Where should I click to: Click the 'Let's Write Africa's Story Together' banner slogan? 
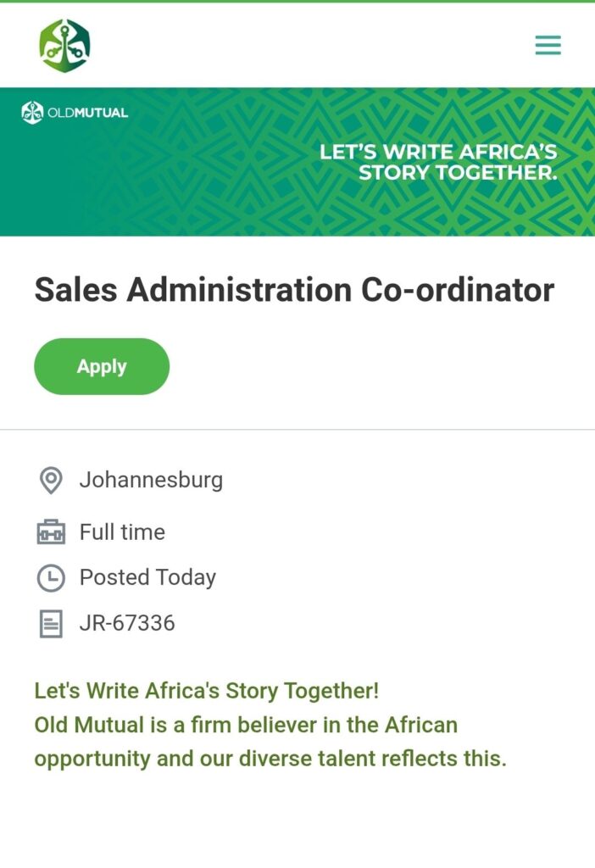coord(438,162)
